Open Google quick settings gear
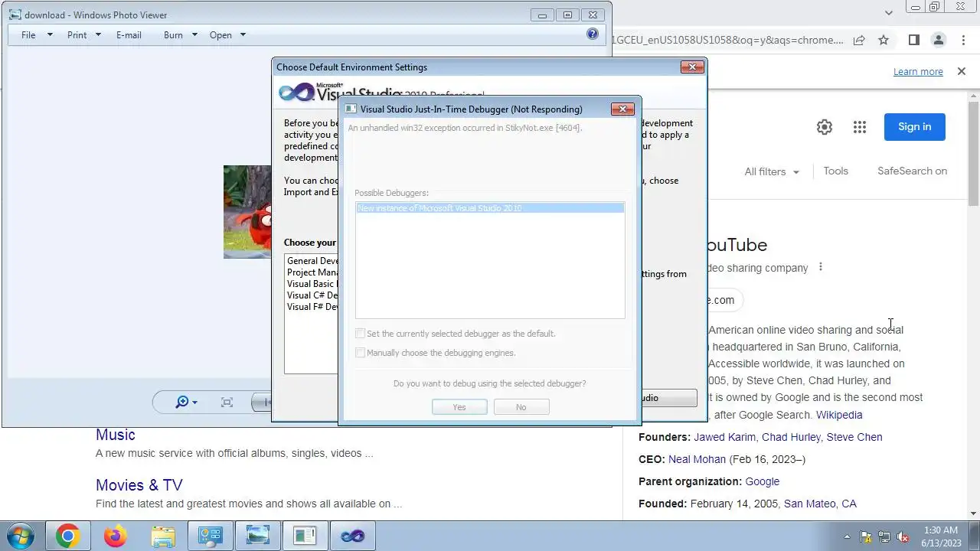 pos(824,127)
